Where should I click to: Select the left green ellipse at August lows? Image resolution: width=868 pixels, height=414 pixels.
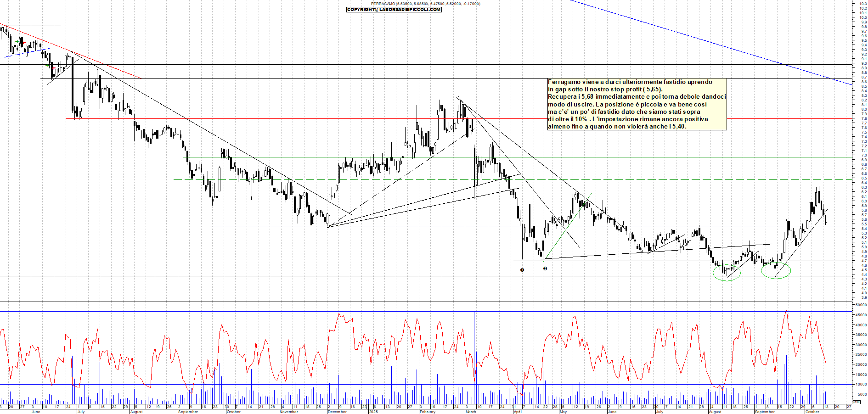(727, 273)
